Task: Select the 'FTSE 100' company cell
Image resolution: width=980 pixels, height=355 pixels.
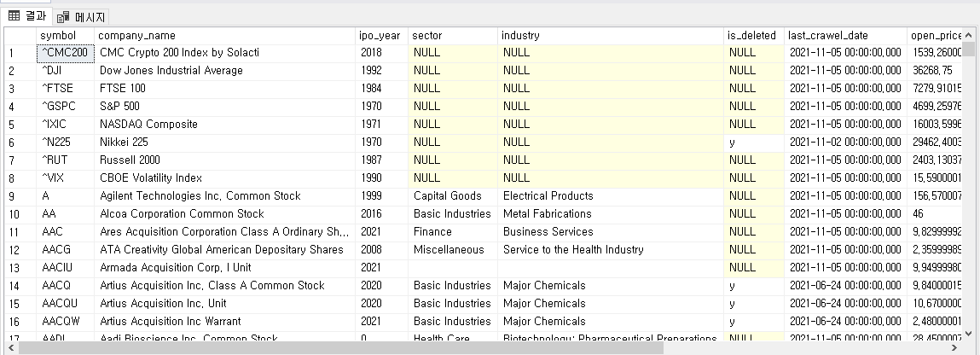Action: point(225,89)
